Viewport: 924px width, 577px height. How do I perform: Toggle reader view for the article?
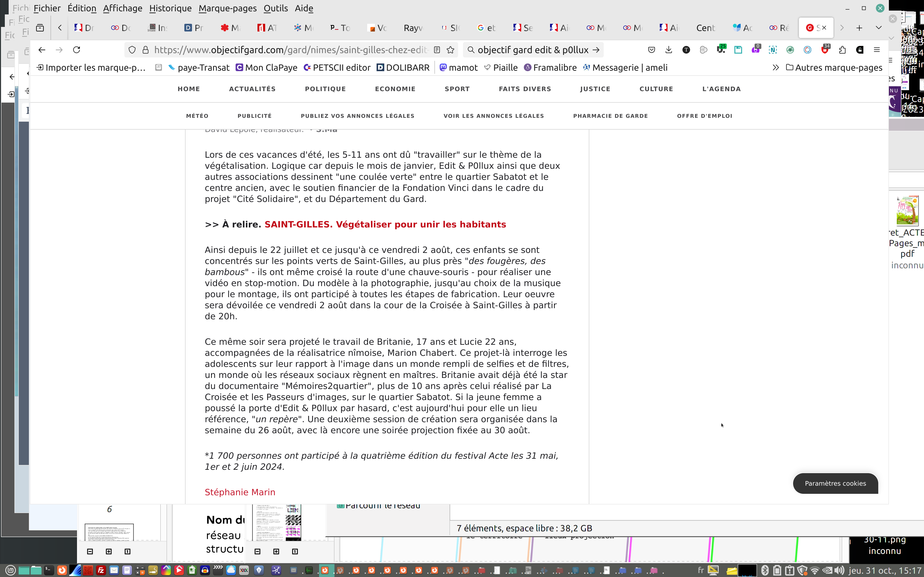(x=437, y=50)
